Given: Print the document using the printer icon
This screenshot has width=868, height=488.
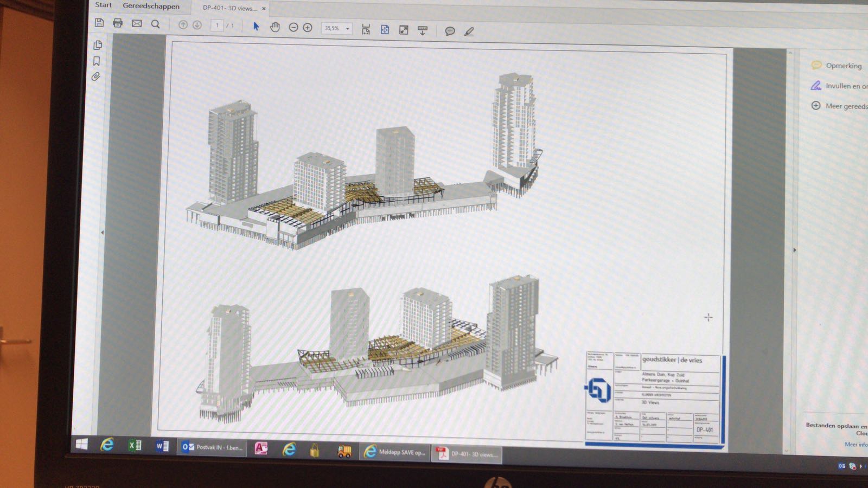Looking at the screenshot, I should [x=118, y=23].
